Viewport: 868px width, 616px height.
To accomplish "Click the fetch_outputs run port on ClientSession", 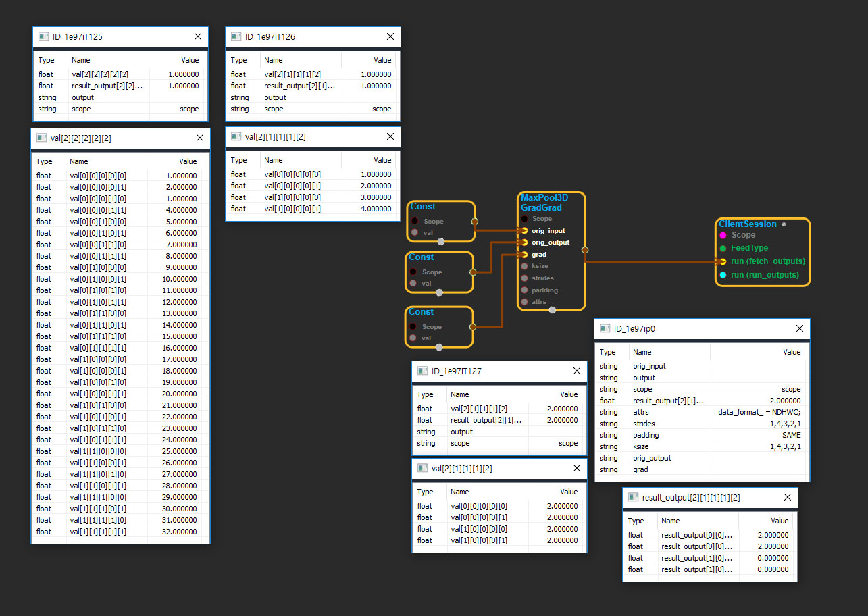I will tap(723, 261).
